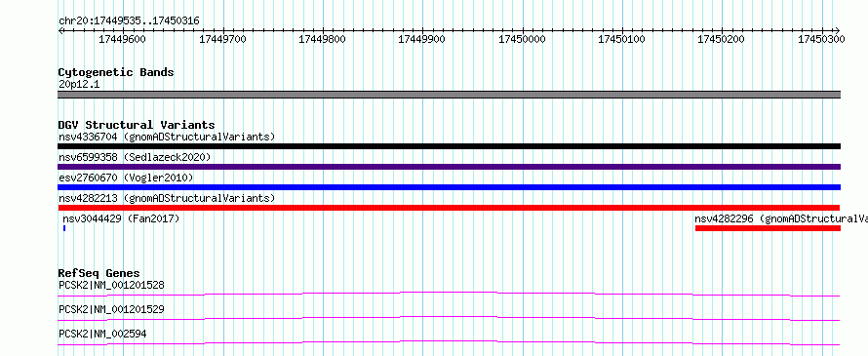This screenshot has height=356, width=868.
Task: Click the 20p12.1 band label
Action: pos(79,85)
